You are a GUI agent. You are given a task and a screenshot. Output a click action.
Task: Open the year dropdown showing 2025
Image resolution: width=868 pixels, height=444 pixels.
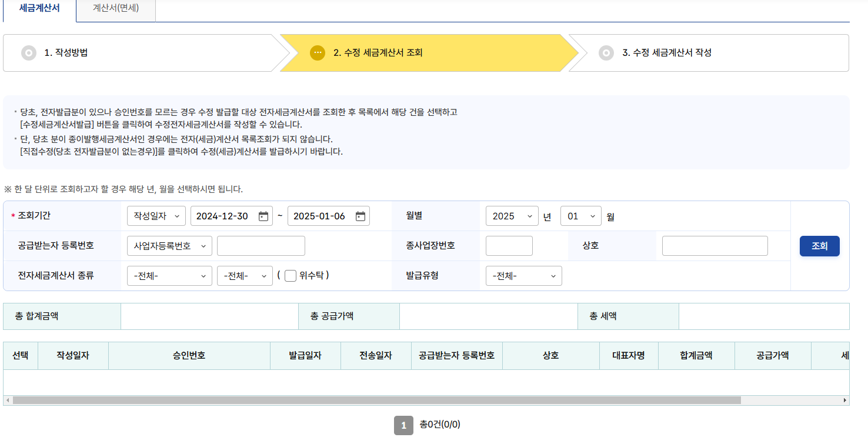point(512,215)
